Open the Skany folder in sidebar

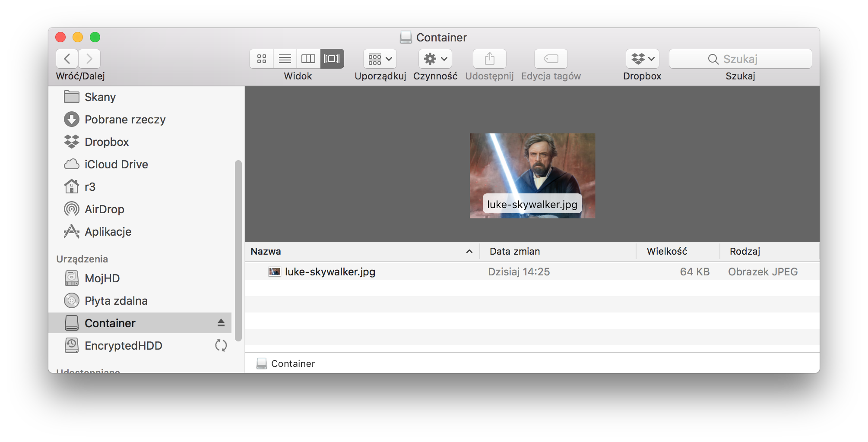pyautogui.click(x=140, y=97)
